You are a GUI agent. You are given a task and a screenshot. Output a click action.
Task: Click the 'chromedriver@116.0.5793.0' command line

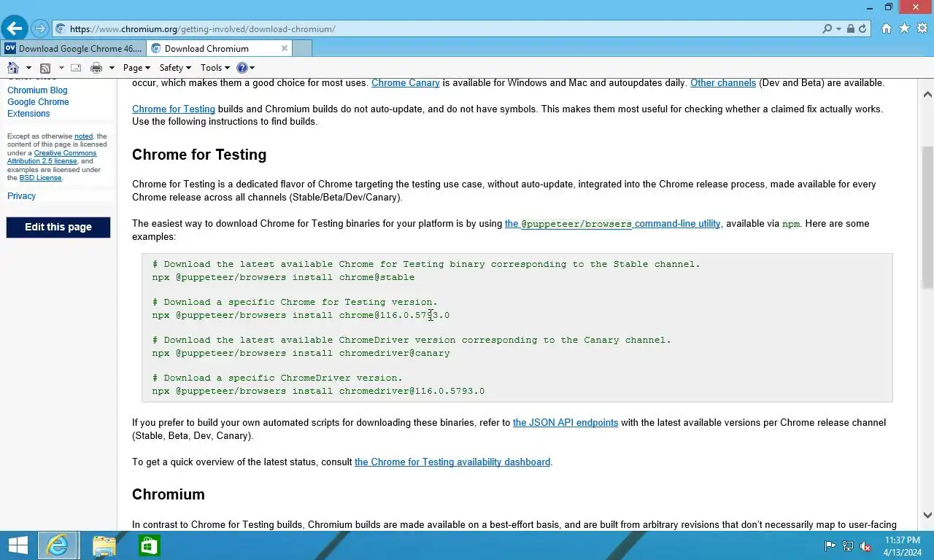click(318, 391)
